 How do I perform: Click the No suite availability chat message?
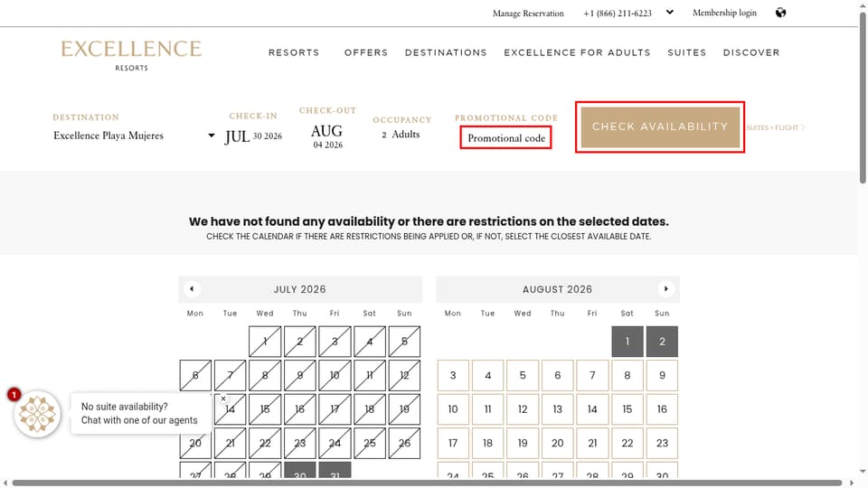pos(139,413)
